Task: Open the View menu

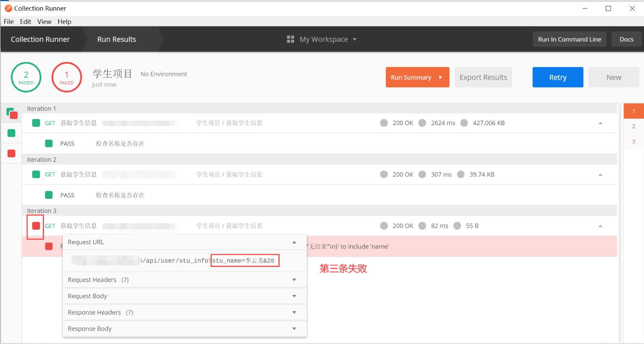Action: [44, 21]
